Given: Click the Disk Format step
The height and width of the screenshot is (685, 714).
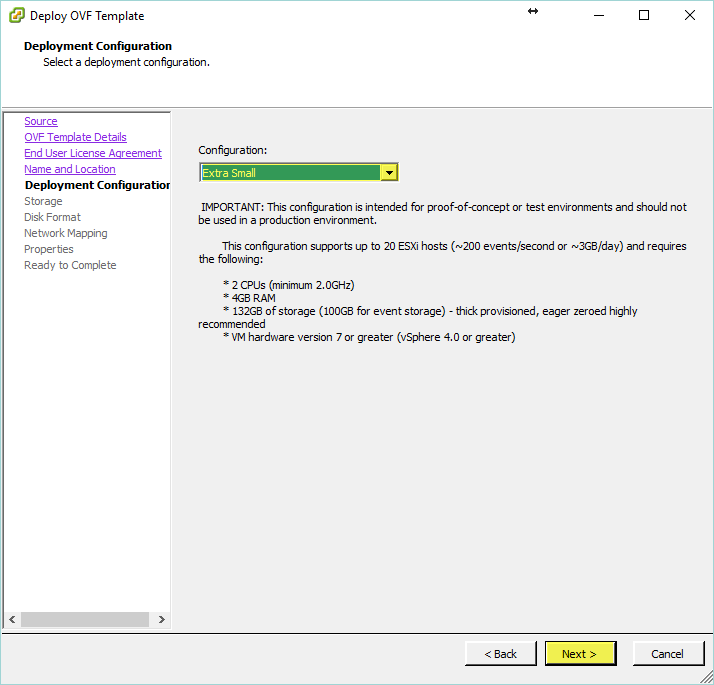Looking at the screenshot, I should point(52,217).
